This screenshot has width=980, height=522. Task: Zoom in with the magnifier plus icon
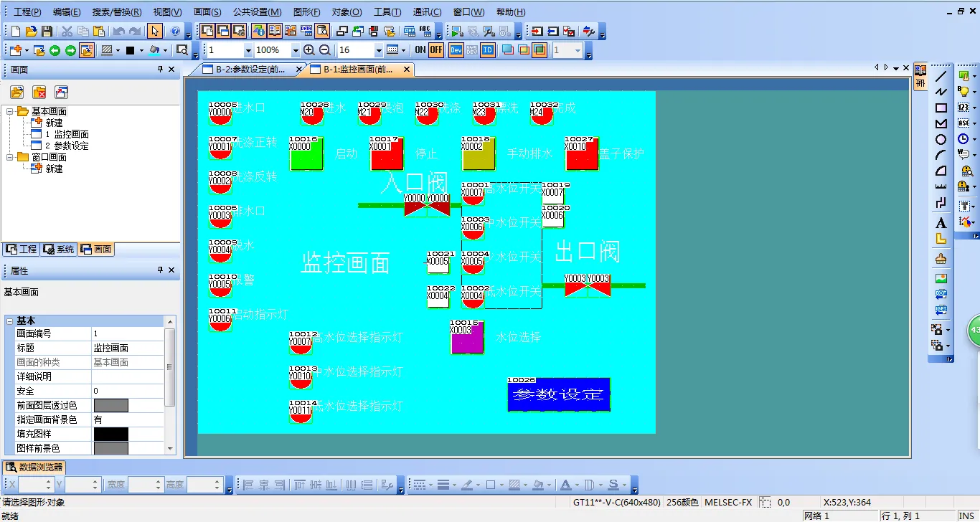(309, 50)
